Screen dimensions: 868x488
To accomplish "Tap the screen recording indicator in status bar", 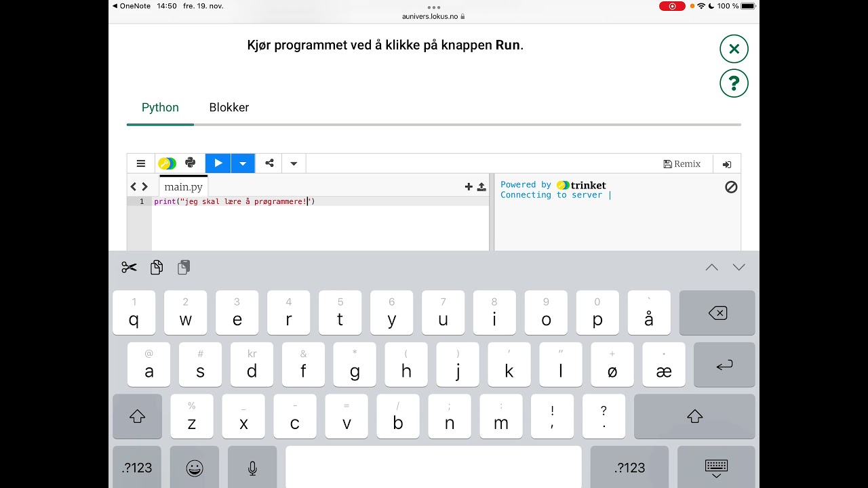I will (672, 6).
